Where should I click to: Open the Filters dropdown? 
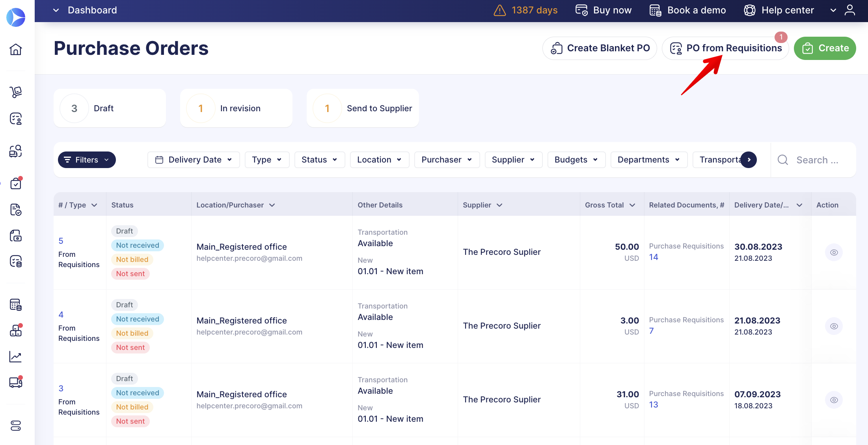(x=87, y=160)
